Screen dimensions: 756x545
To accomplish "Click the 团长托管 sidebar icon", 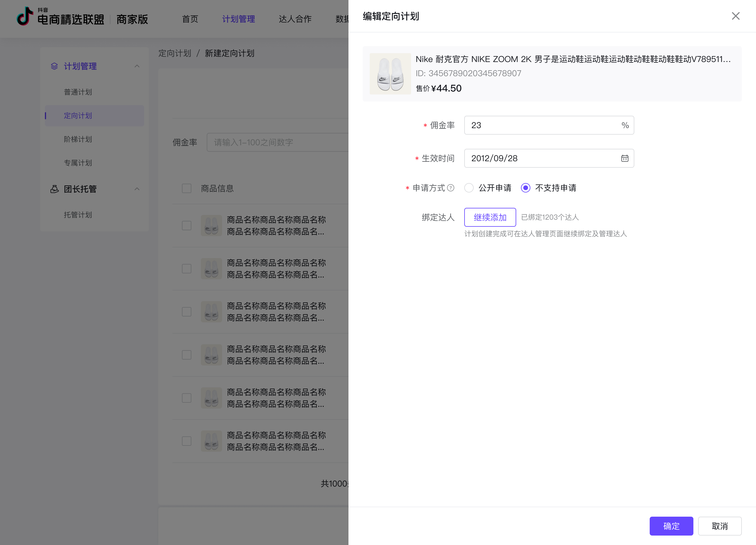I will [54, 189].
